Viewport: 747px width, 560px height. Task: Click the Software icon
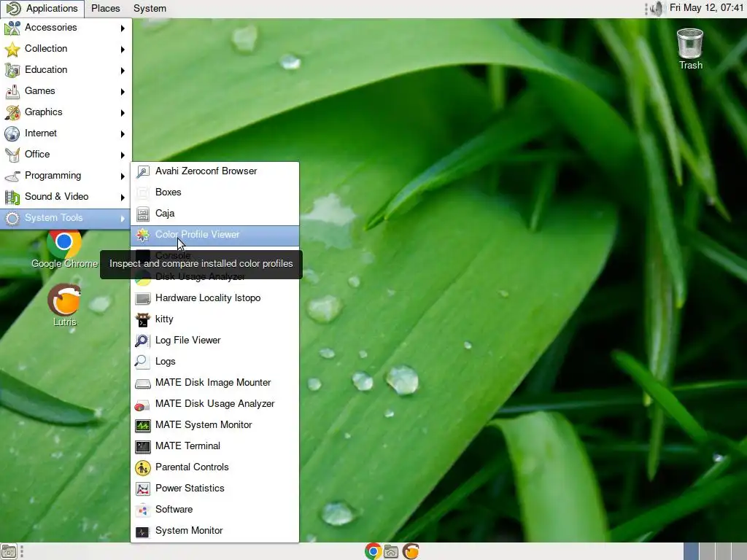[x=142, y=510]
